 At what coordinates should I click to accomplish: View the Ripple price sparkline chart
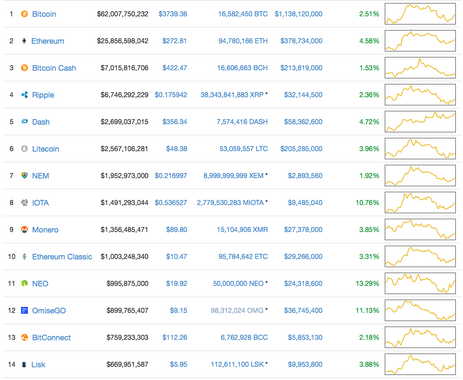[x=420, y=95]
